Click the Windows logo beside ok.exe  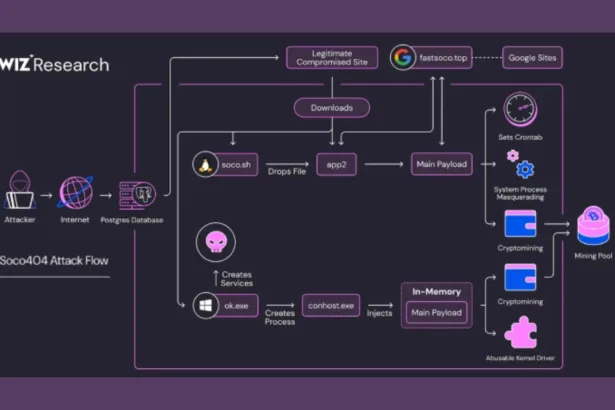click(x=206, y=305)
